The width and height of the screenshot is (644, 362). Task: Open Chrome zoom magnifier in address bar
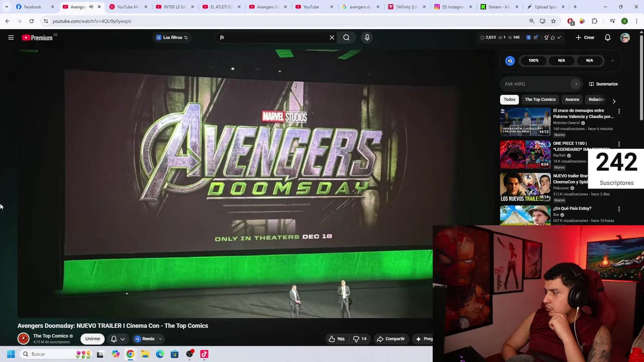[532, 21]
